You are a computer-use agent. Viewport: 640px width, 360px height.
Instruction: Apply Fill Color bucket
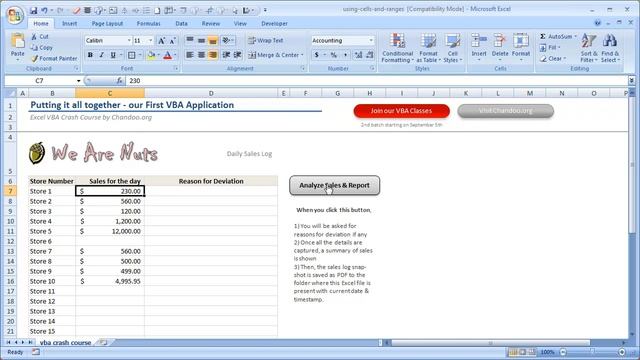[x=151, y=55]
